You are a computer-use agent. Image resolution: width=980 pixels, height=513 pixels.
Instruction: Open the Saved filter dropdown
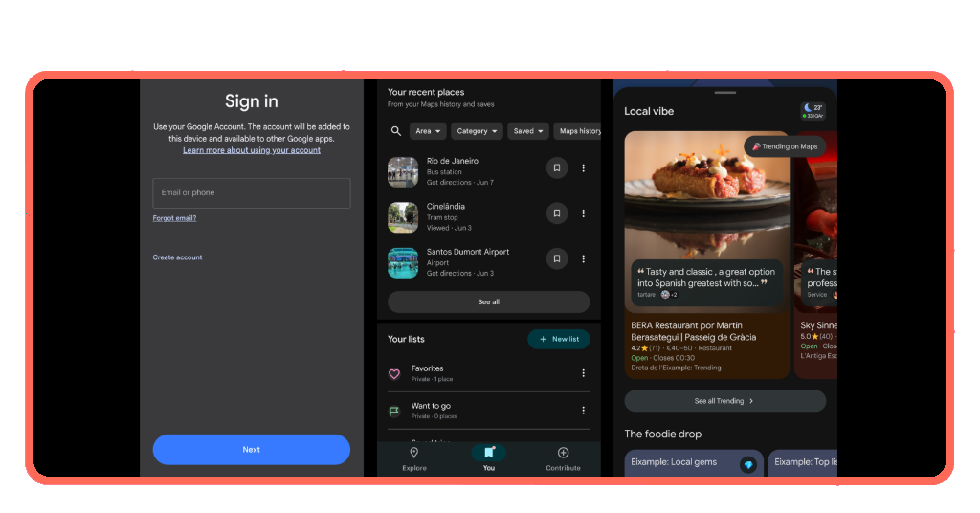coord(528,131)
